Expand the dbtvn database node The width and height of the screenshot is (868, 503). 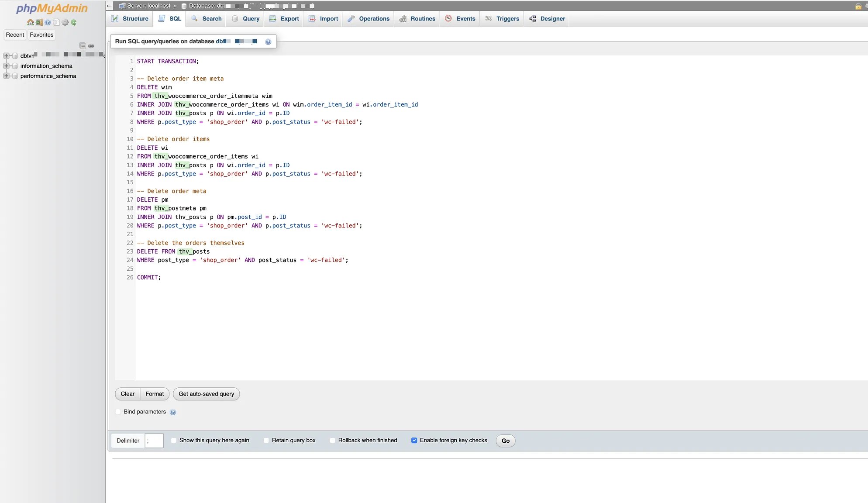point(6,56)
